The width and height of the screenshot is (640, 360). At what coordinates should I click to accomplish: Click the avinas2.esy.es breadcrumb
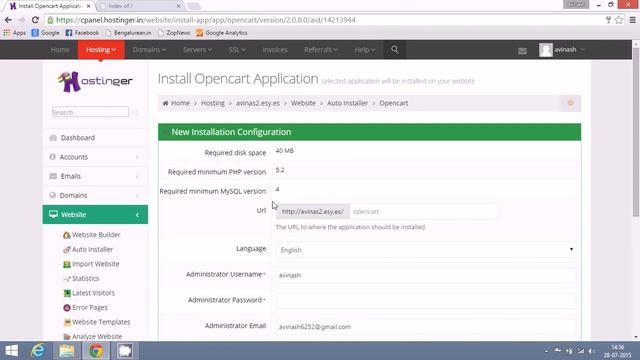click(x=258, y=103)
